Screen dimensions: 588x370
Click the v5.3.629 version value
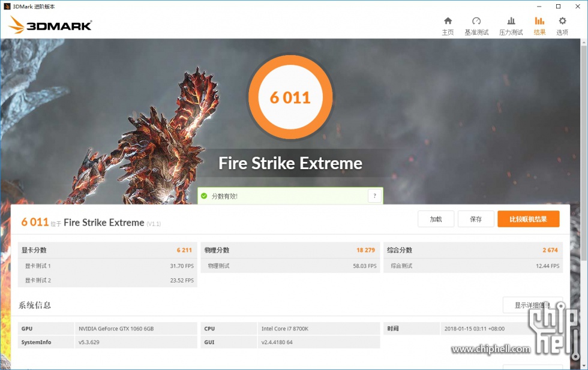(x=89, y=342)
